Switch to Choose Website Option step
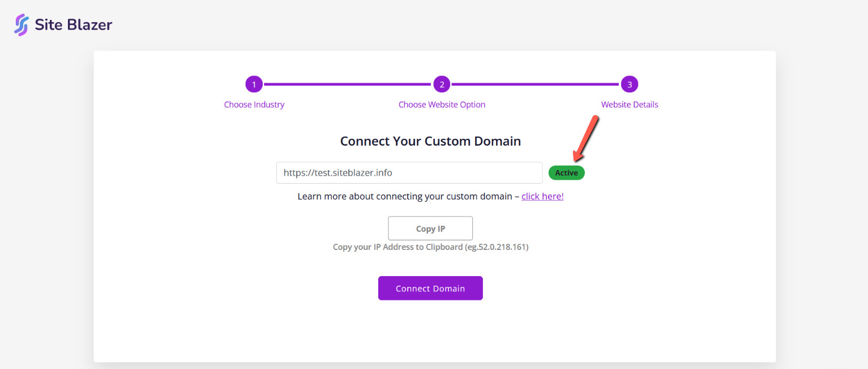Image resolution: width=868 pixels, height=369 pixels. pos(442,105)
